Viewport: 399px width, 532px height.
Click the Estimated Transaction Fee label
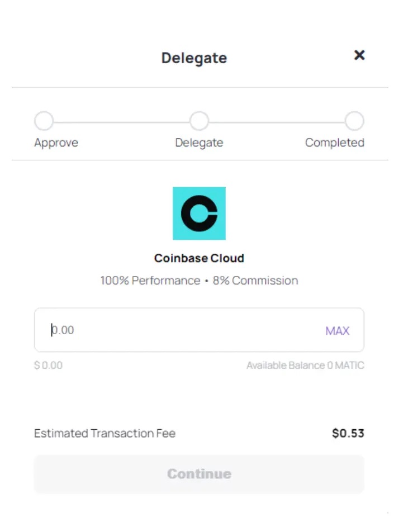click(x=104, y=433)
